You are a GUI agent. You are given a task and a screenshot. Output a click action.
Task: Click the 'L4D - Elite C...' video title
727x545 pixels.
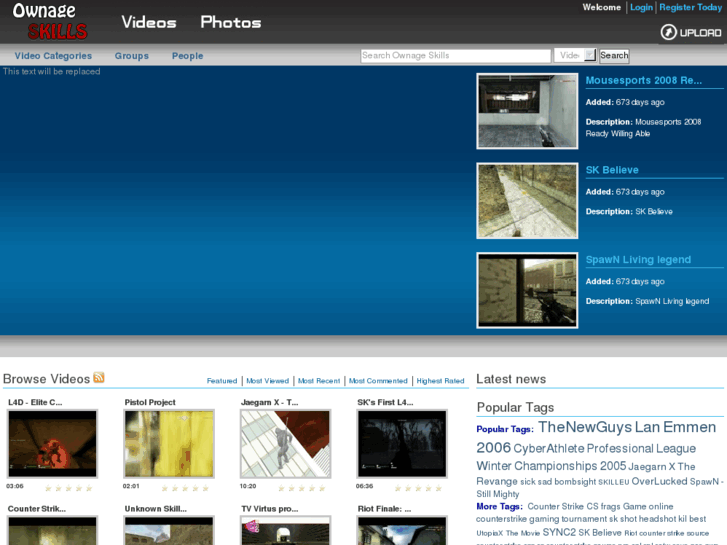tap(35, 403)
